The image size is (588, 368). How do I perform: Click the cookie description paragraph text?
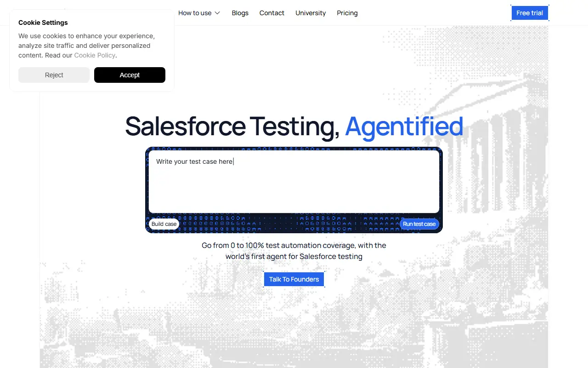pos(87,46)
